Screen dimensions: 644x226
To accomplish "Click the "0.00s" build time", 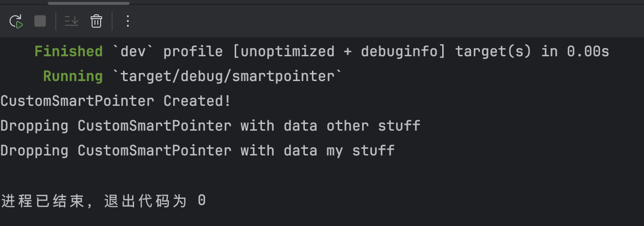I will (x=588, y=51).
